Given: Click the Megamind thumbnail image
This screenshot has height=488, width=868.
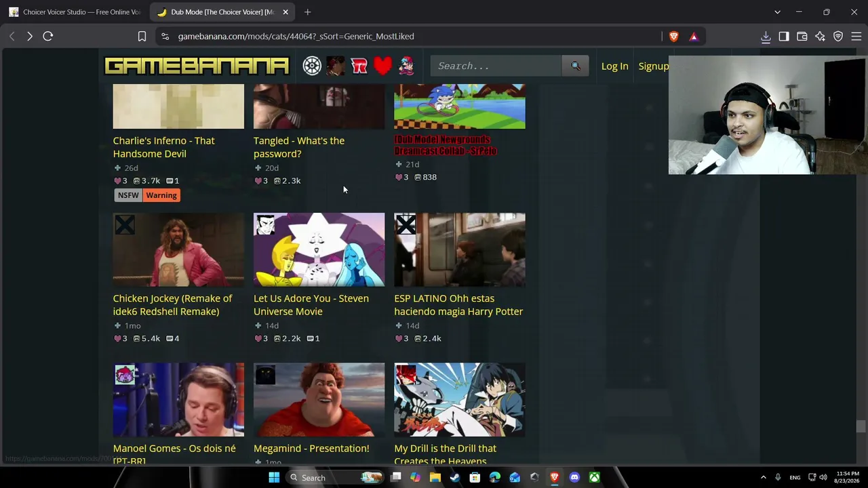Looking at the screenshot, I should 319,400.
